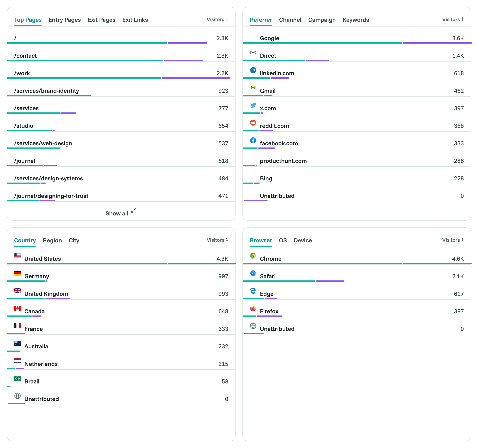The width and height of the screenshot is (478, 448).
Task: Click the x.com bird icon
Action: 253,105
